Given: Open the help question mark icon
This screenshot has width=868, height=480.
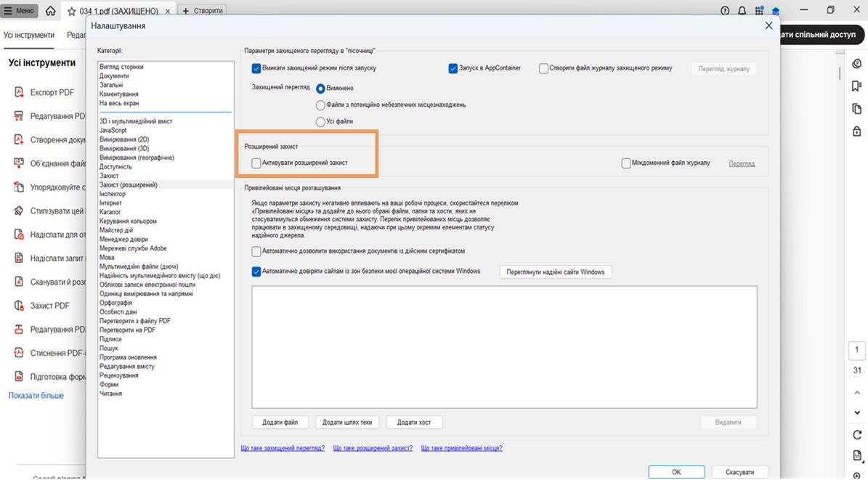Looking at the screenshot, I should (x=725, y=10).
